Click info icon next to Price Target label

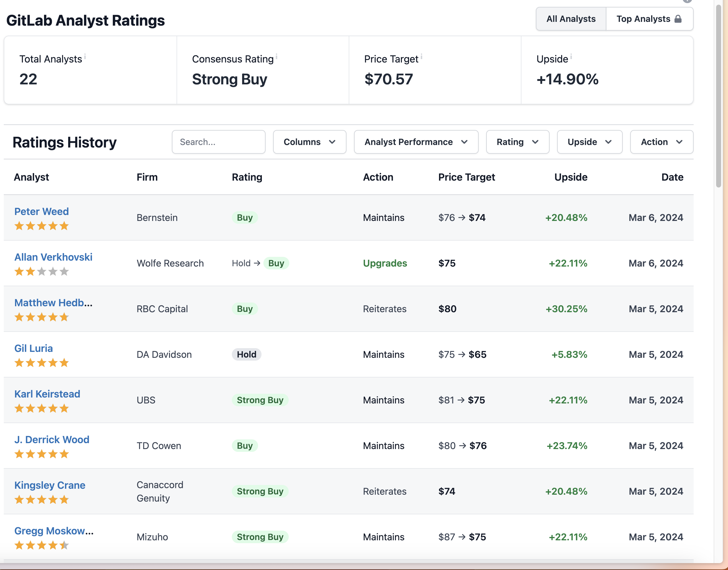pos(421,57)
